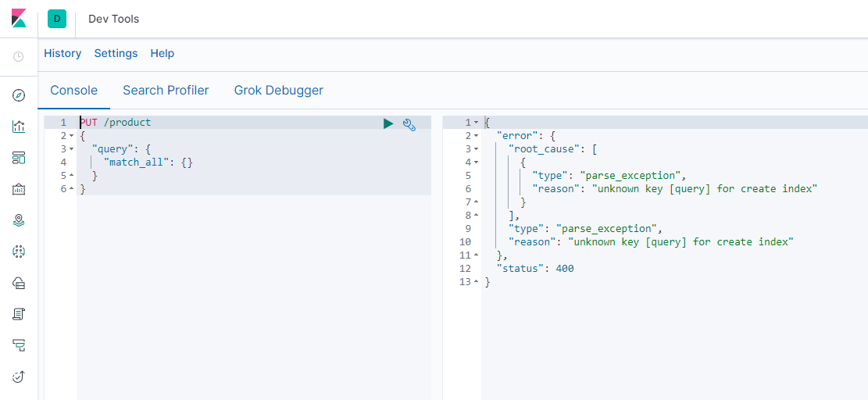Screen dimensions: 868x400
Task: Click fold end arrow at request line 5
Action: tap(71, 176)
